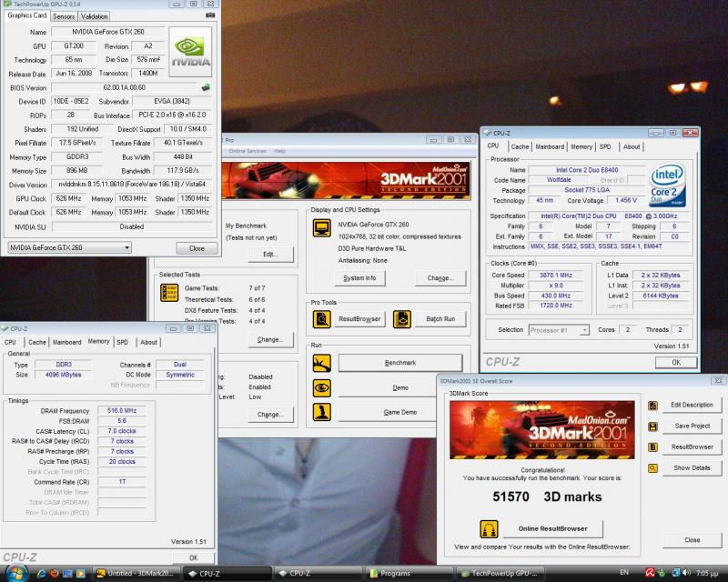This screenshot has width=728, height=582.
Task: Click the network tray icon
Action: click(x=676, y=573)
